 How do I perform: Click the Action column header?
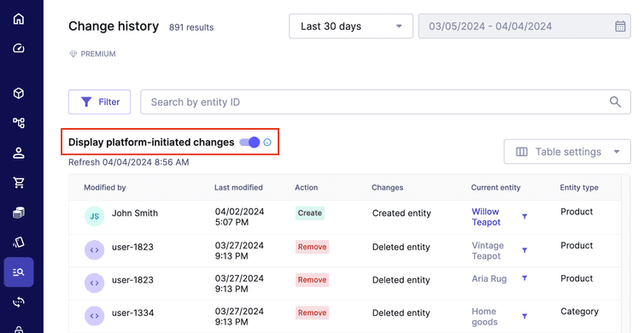tap(307, 188)
